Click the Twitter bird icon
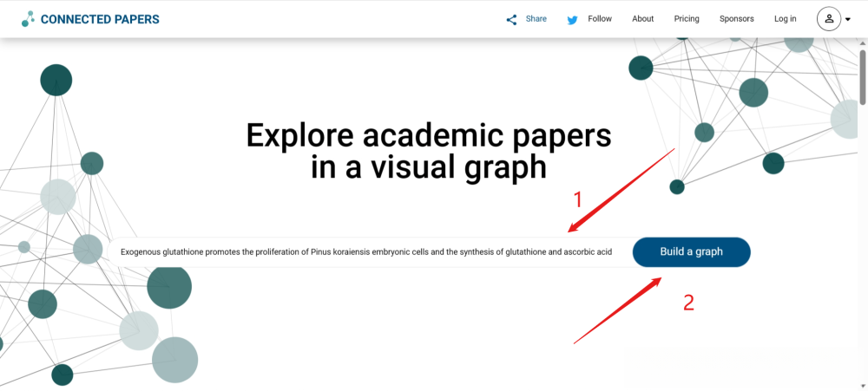This screenshot has height=391, width=868. pos(573,19)
